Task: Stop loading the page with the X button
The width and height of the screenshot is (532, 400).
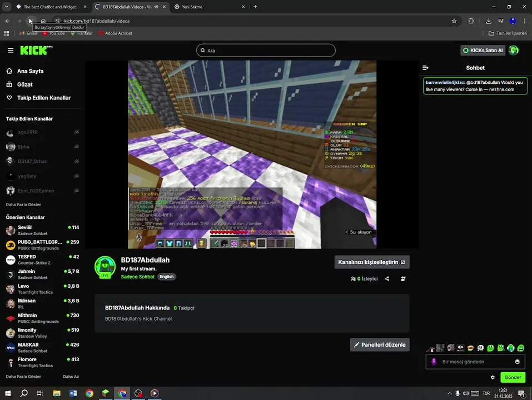Action: [x=30, y=21]
